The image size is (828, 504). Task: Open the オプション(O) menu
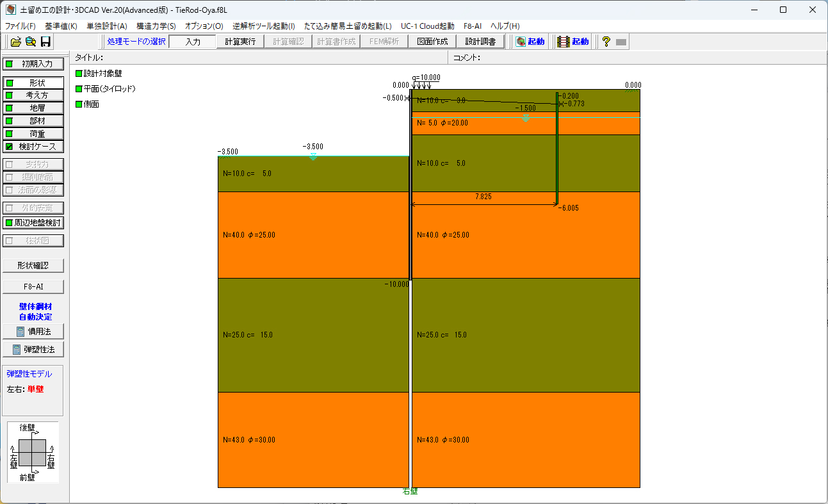point(204,26)
